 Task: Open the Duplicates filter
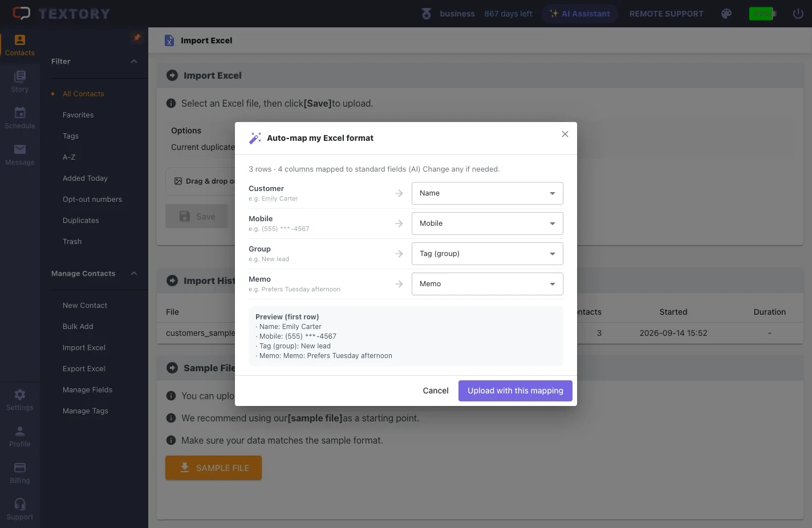tap(81, 221)
